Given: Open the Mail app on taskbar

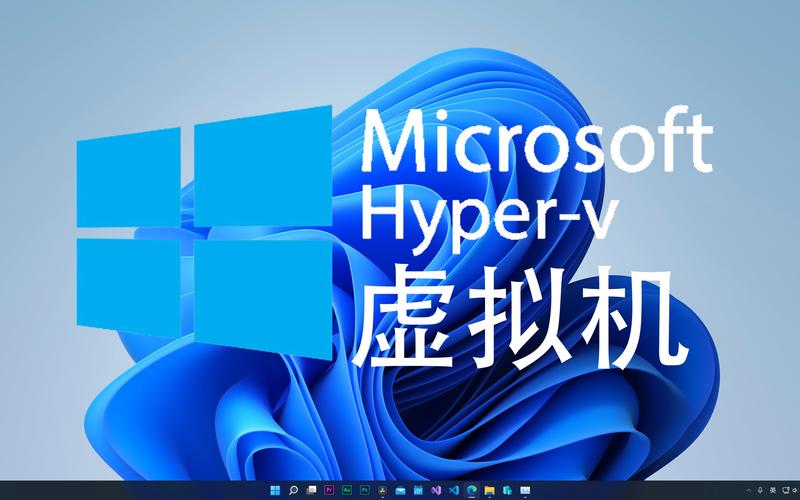Looking at the screenshot, I should click(x=401, y=490).
